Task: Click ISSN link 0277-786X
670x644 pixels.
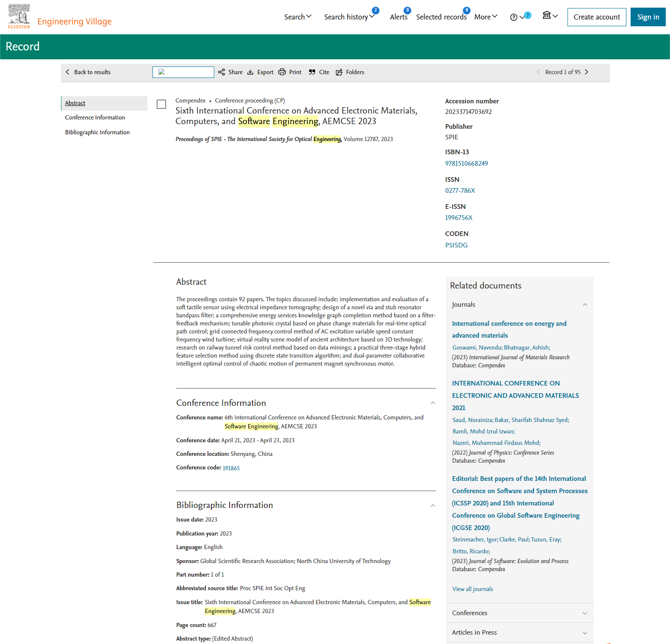Action: 460,191
